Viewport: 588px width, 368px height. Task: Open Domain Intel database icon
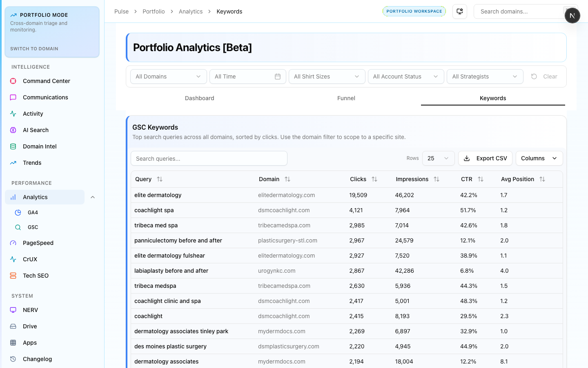(13, 146)
